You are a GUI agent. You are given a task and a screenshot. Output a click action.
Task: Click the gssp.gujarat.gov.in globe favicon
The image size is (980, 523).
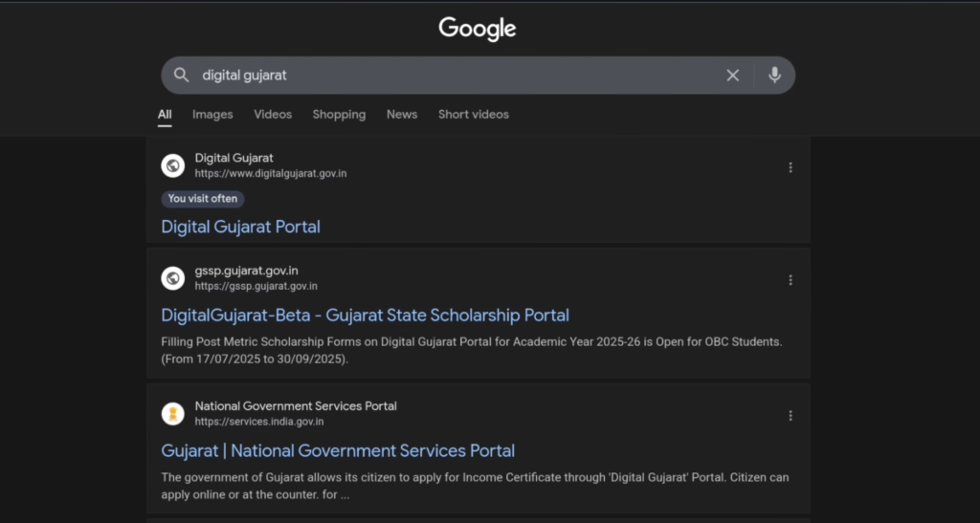173,278
